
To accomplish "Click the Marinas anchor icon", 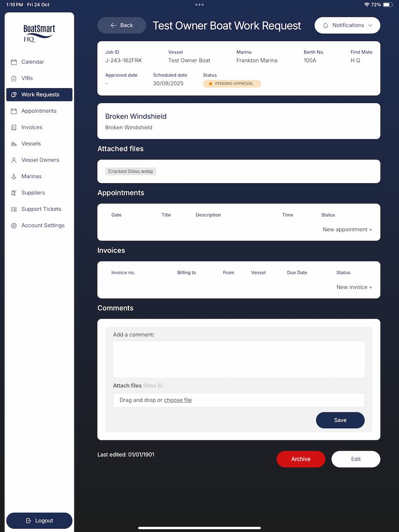I will click(14, 177).
